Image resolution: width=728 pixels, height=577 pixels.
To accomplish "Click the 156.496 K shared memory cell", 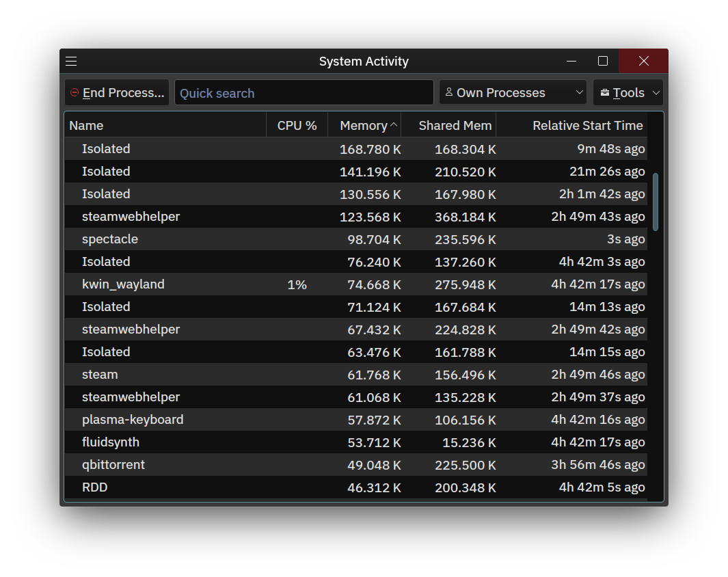I will [466, 375].
